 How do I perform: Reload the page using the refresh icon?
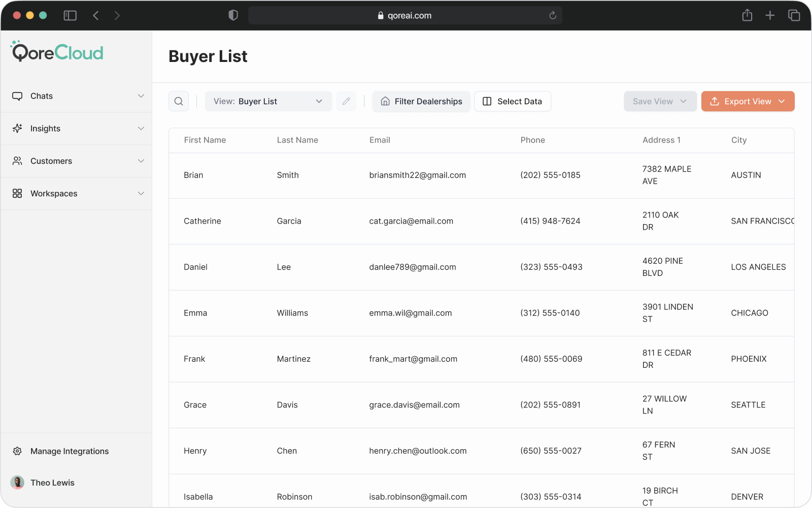pyautogui.click(x=553, y=16)
